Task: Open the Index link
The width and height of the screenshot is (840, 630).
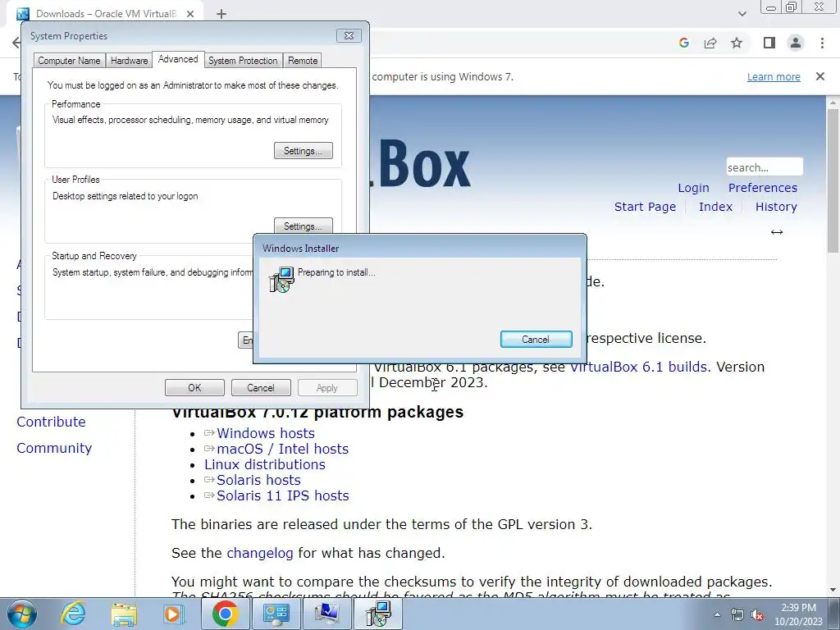Action: pyautogui.click(x=715, y=207)
